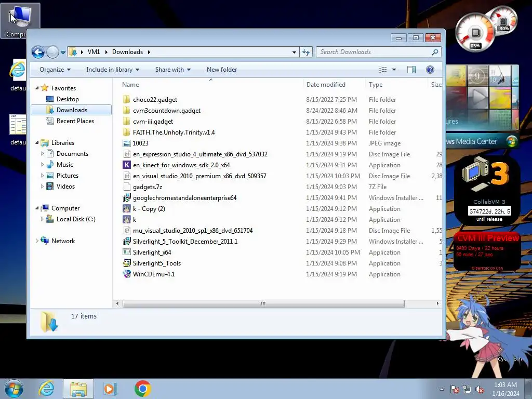Open the Windows Start menu
The height and width of the screenshot is (399, 532).
coord(14,389)
